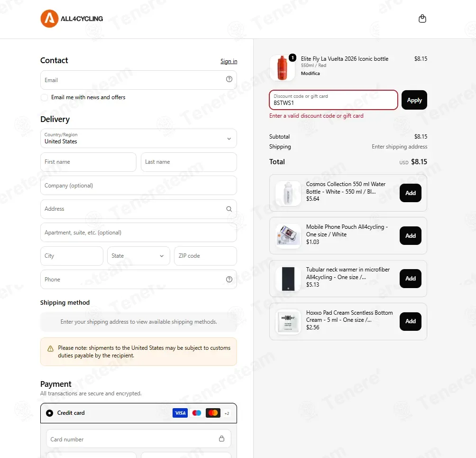Screen dimensions: 476x458
Task: Click the 'Enter a valid discount code' error
Action: click(x=316, y=116)
